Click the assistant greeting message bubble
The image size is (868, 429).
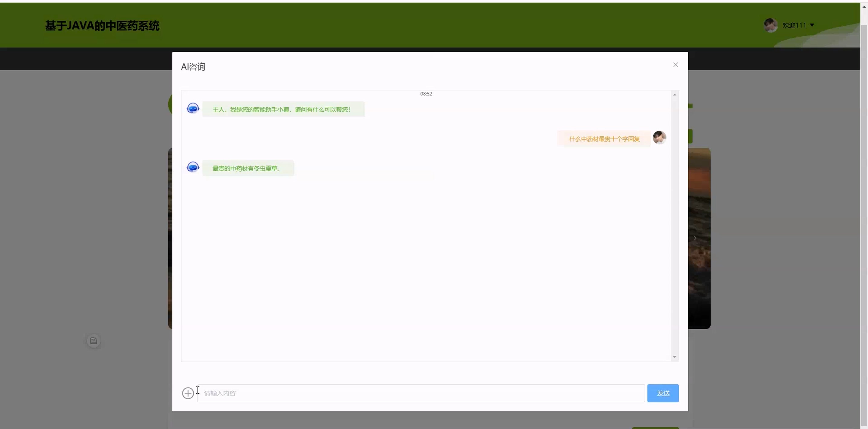(283, 110)
